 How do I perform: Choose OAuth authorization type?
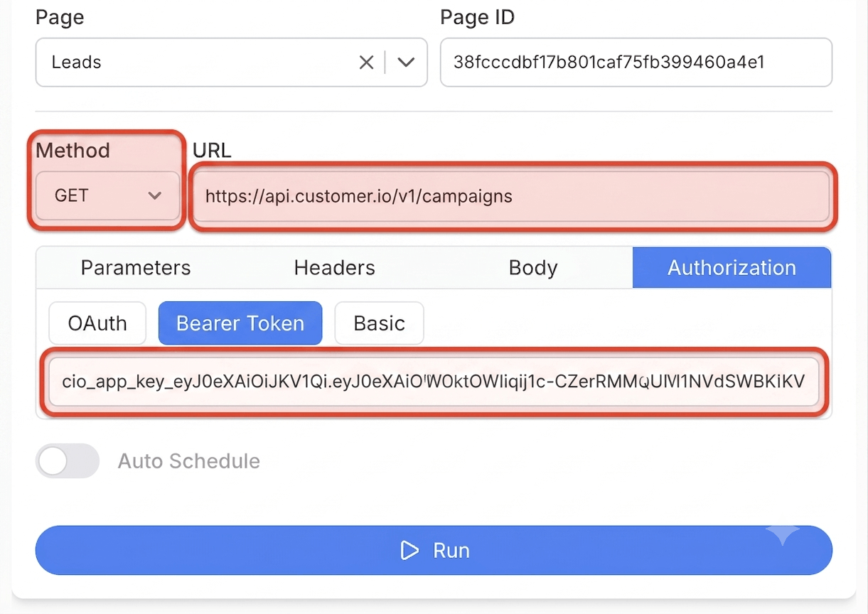coord(97,323)
